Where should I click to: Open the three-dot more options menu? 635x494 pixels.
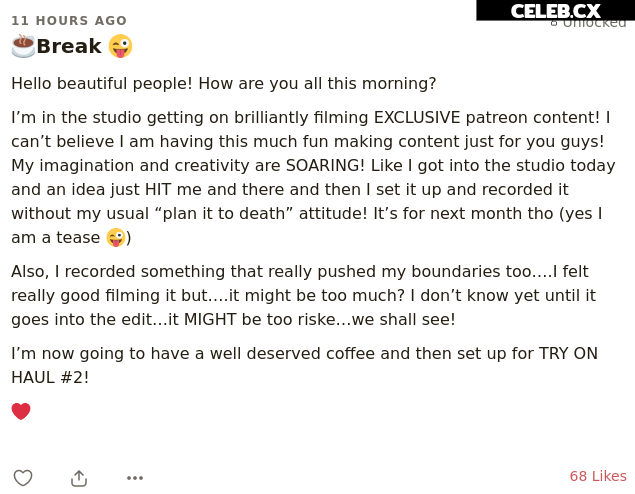135,478
